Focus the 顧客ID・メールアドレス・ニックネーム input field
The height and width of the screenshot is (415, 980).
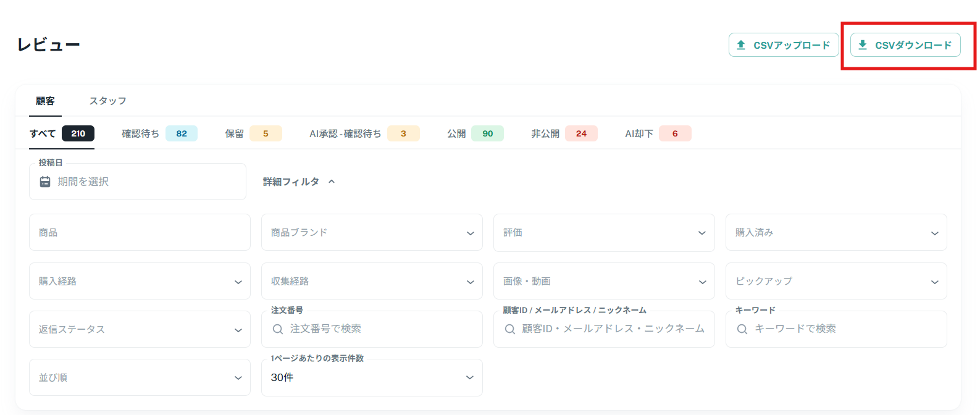[x=604, y=329]
